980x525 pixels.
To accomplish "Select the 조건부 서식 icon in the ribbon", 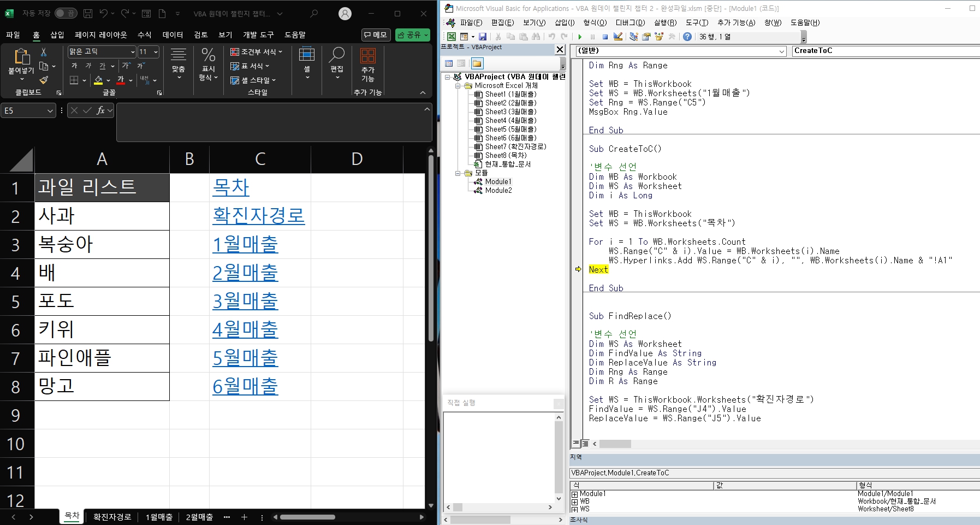I will (257, 52).
